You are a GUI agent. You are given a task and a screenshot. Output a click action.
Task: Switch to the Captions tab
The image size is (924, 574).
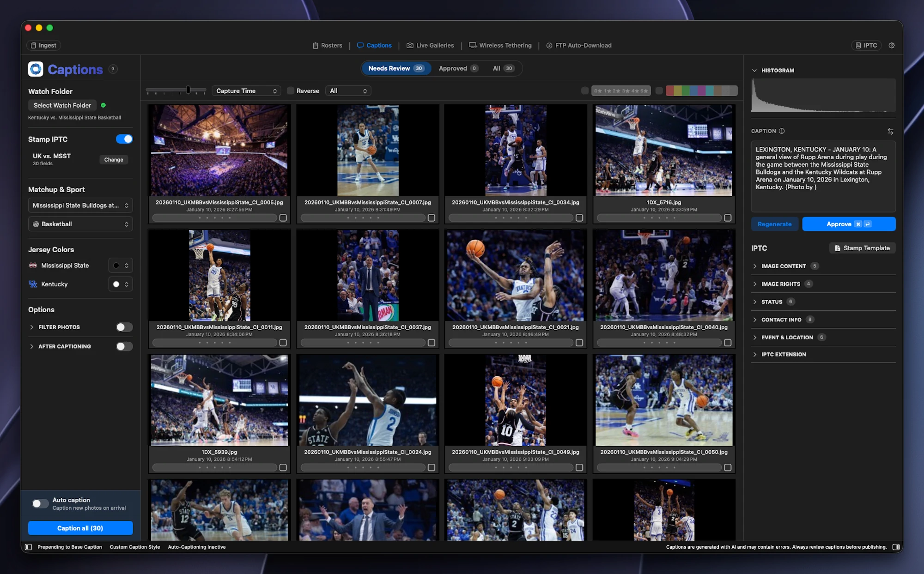point(374,45)
